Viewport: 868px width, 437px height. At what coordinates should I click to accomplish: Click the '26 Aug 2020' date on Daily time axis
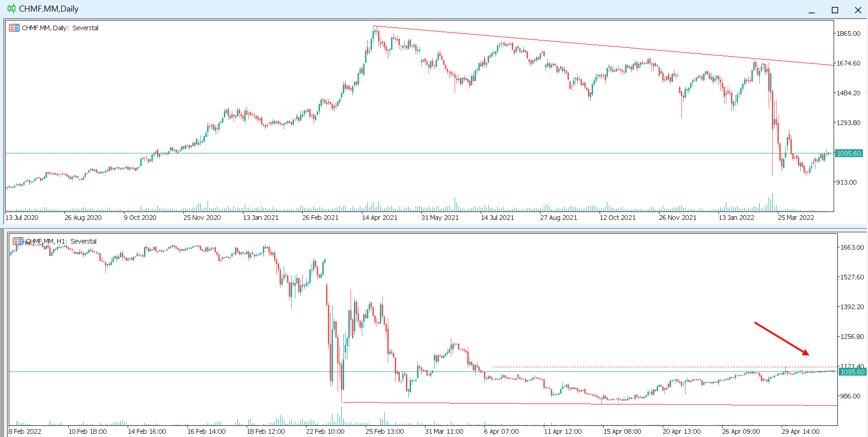(x=83, y=218)
